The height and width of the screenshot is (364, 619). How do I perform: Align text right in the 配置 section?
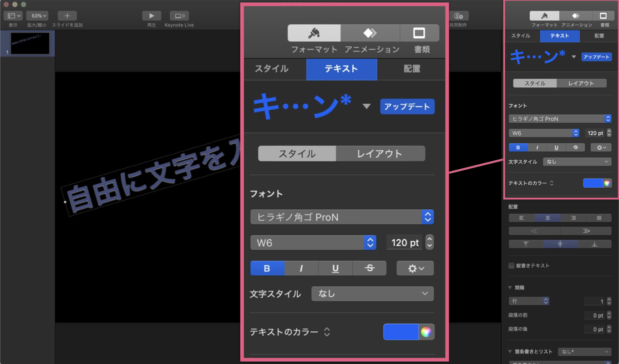(573, 218)
